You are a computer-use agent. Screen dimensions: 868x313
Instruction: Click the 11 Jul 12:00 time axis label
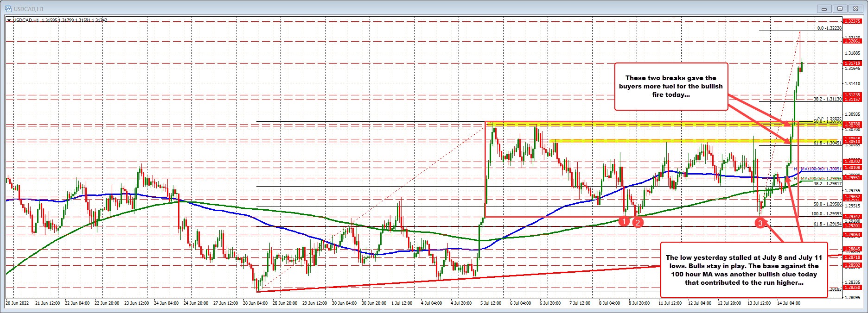click(670, 303)
